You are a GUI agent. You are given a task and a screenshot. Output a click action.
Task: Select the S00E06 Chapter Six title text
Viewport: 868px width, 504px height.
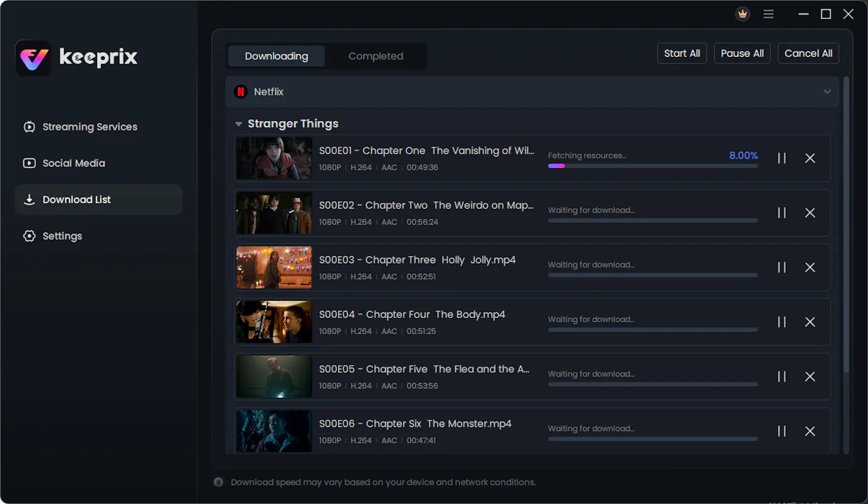pyautogui.click(x=415, y=424)
